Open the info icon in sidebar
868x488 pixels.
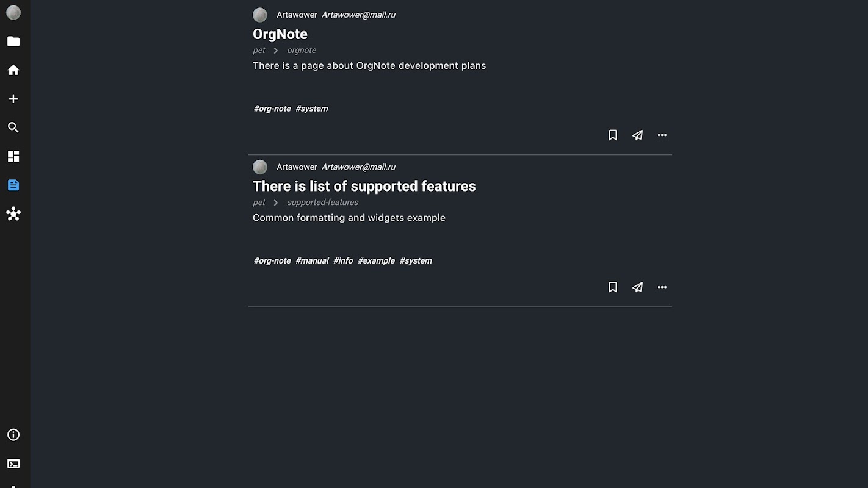[13, 435]
